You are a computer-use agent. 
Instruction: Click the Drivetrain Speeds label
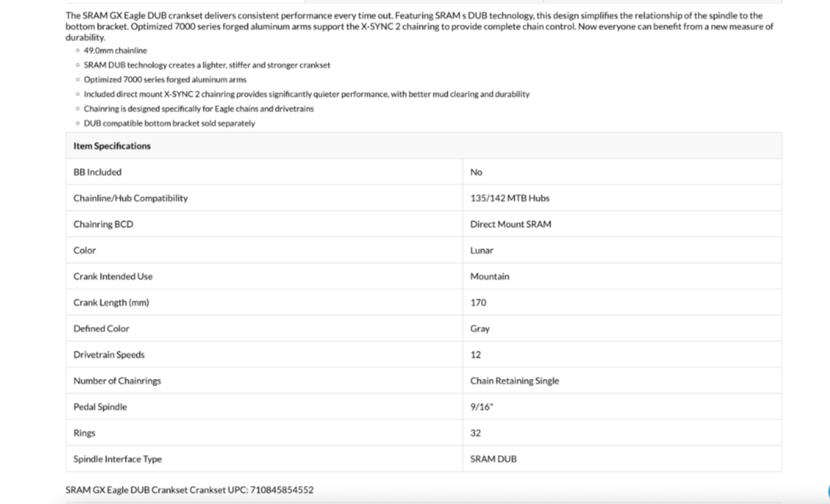(109, 355)
